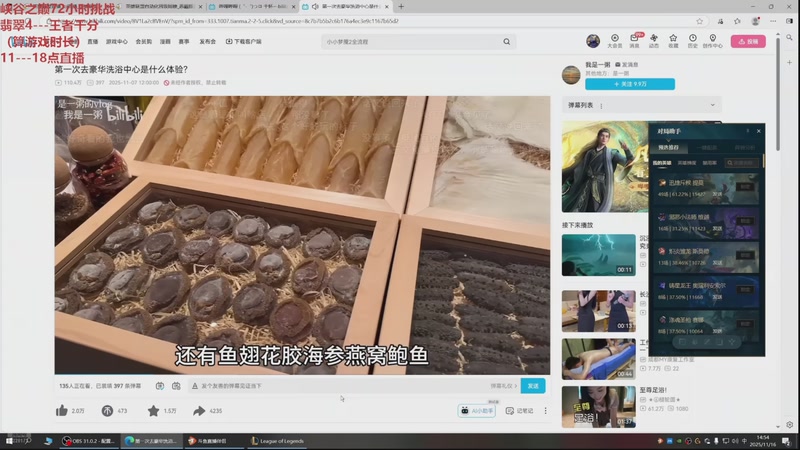Image resolution: width=800 pixels, height=450 pixels.
Task: Click the site search magnifier icon
Action: tap(507, 41)
